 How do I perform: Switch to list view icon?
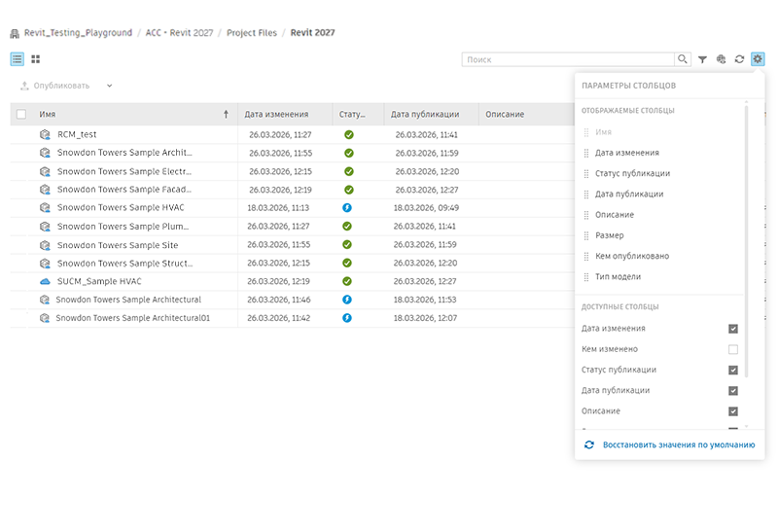pyautogui.click(x=18, y=59)
